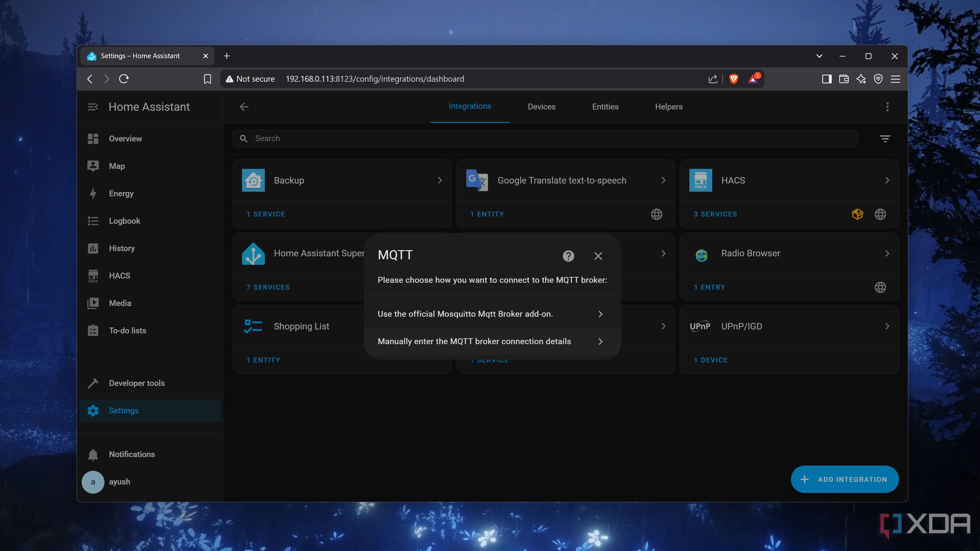Open the Map sidebar item

[x=150, y=166]
